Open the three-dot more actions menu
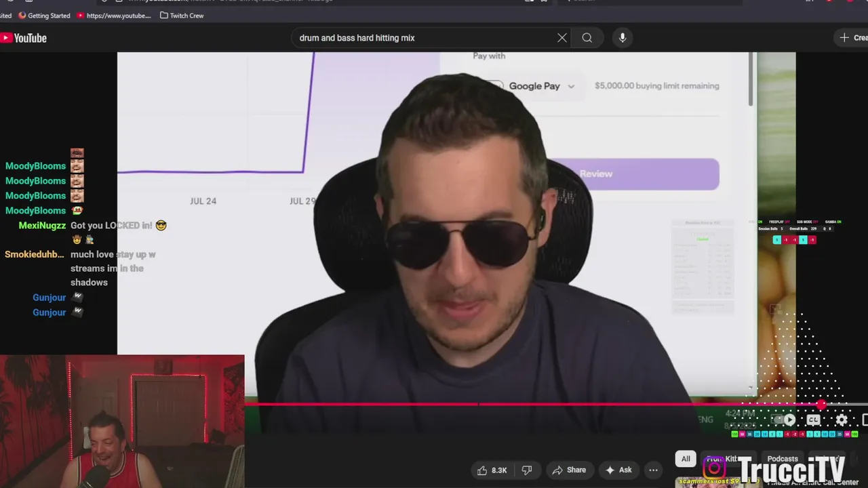This screenshot has height=488, width=868. pyautogui.click(x=654, y=470)
